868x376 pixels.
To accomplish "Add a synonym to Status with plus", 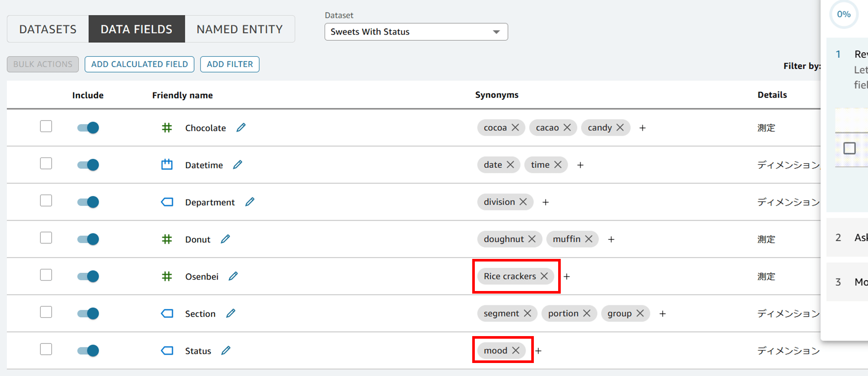I will (x=539, y=351).
